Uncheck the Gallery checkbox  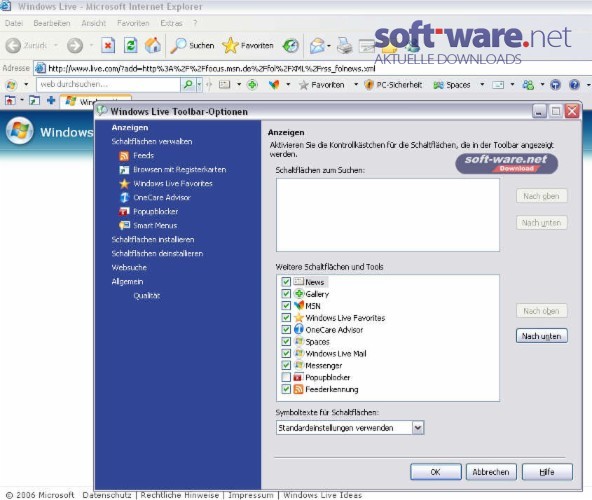(x=286, y=294)
